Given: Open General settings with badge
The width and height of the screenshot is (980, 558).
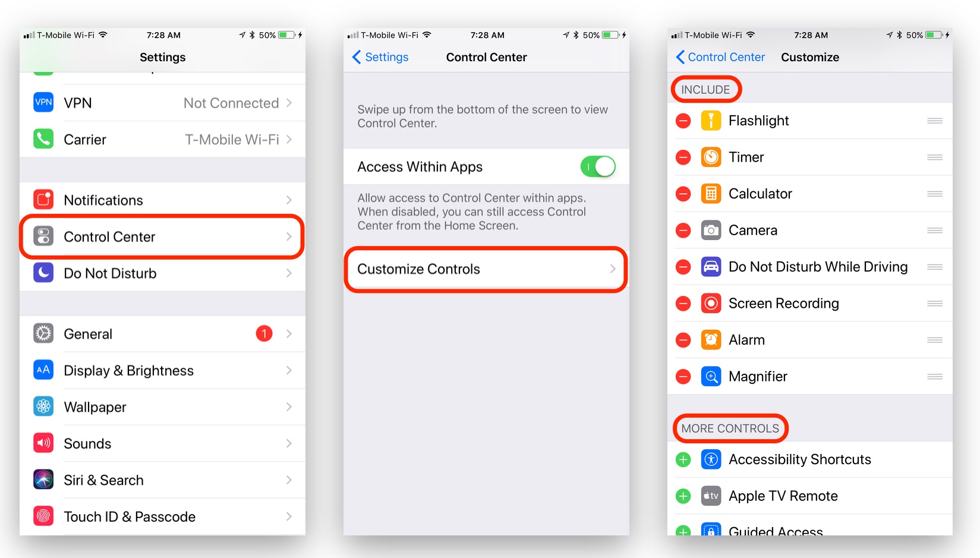Looking at the screenshot, I should [162, 334].
